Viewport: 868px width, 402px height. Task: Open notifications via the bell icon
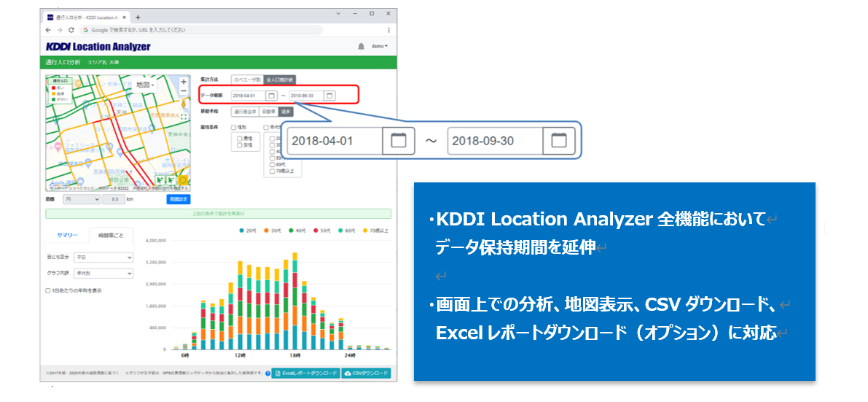click(361, 47)
